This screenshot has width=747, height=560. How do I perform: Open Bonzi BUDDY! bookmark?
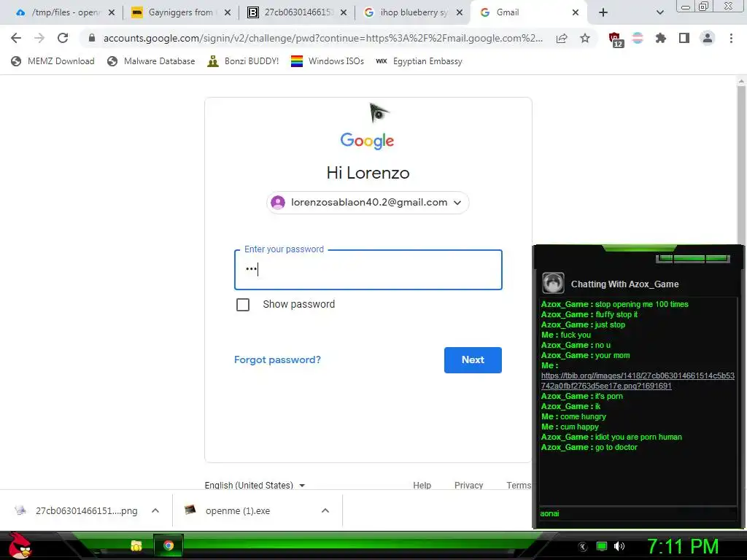tap(243, 61)
